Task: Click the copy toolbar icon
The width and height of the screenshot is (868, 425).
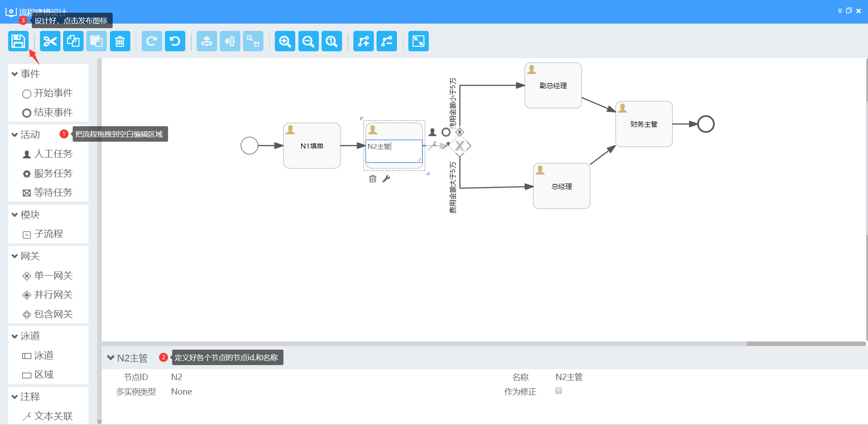Action: [x=73, y=41]
